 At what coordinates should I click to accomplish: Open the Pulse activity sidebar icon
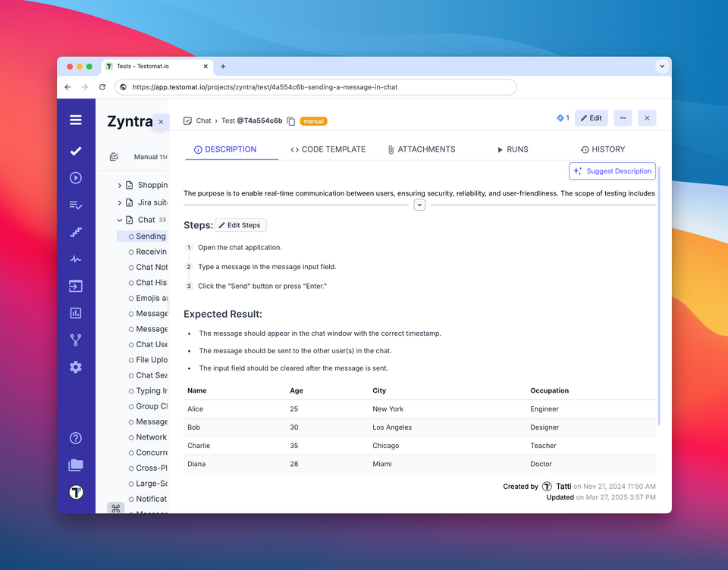click(x=76, y=259)
